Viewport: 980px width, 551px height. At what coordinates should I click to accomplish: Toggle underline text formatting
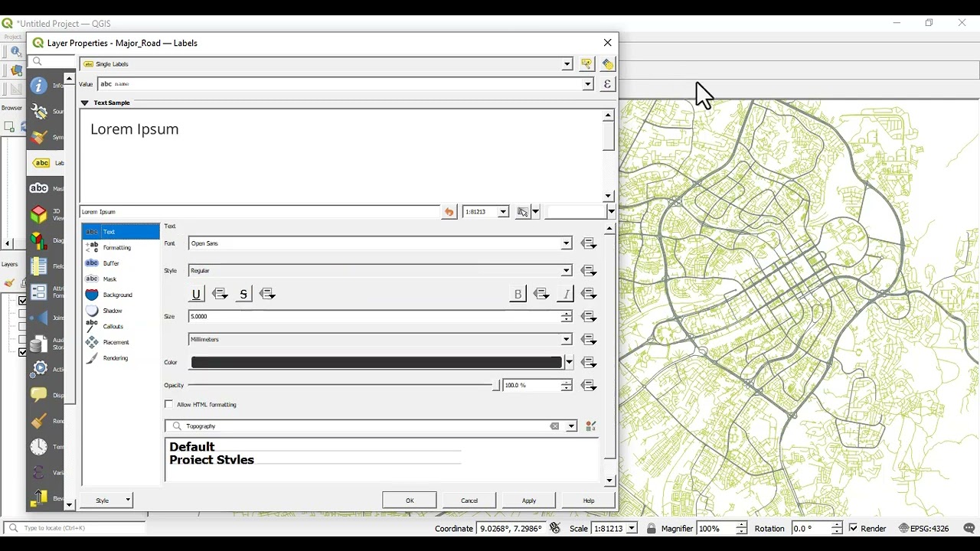tap(197, 294)
